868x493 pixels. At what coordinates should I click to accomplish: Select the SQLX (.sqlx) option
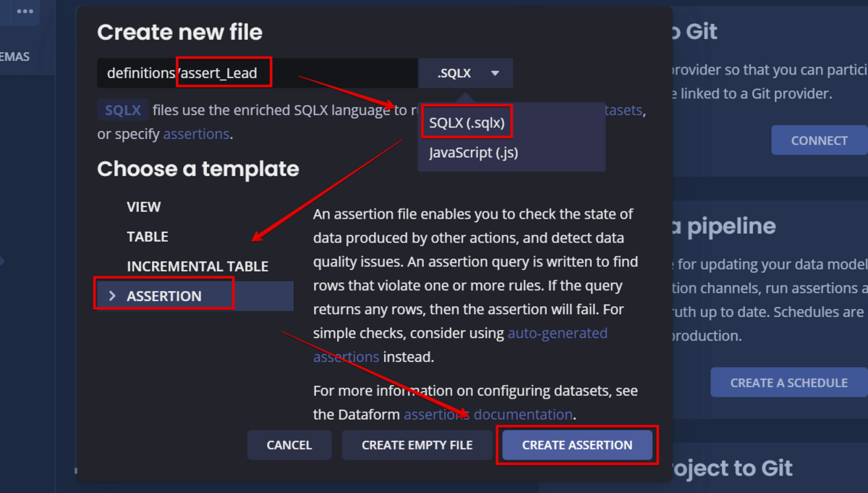tap(467, 123)
